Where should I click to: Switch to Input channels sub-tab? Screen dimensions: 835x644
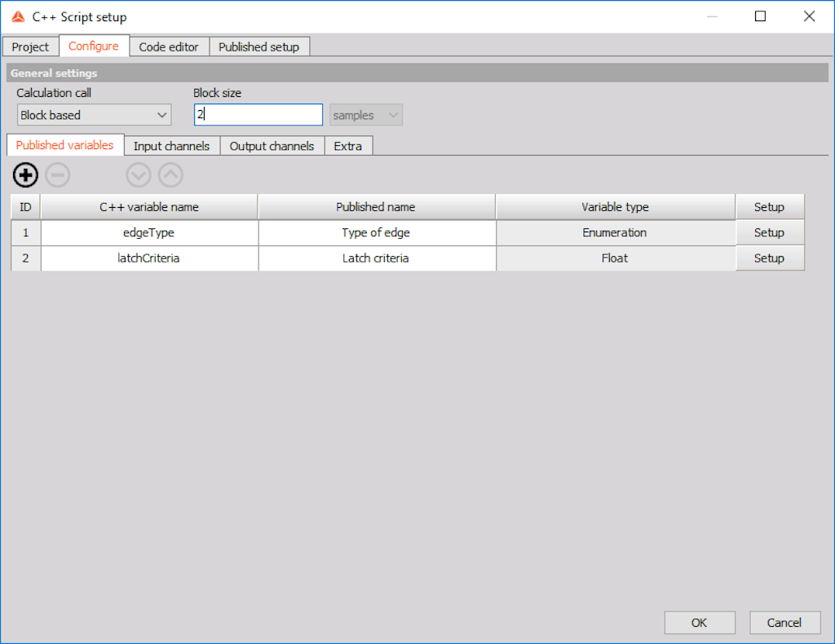171,146
